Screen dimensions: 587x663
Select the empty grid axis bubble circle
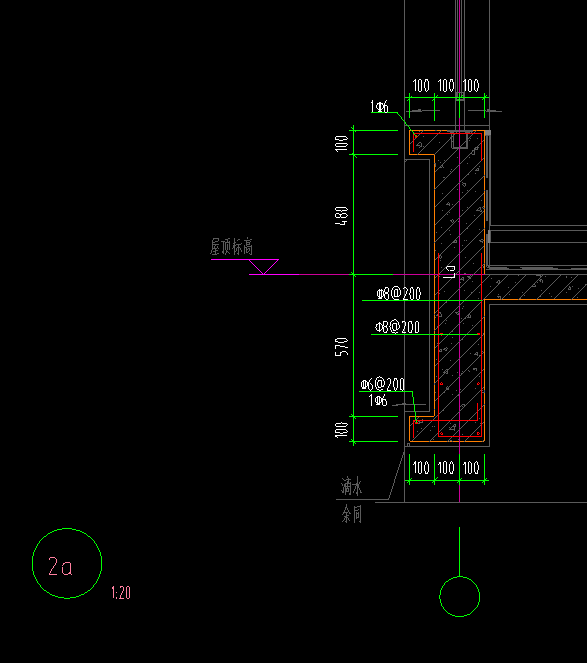pos(460,597)
